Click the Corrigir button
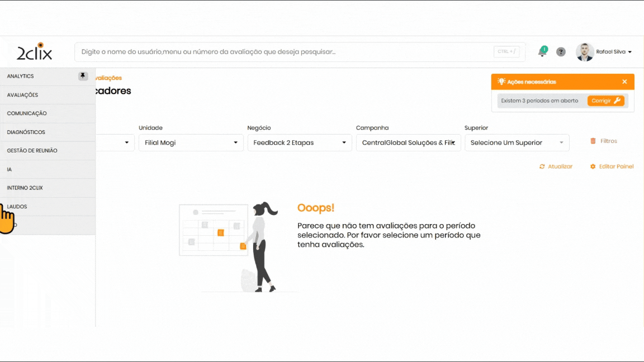This screenshot has height=362, width=644. tap(605, 101)
